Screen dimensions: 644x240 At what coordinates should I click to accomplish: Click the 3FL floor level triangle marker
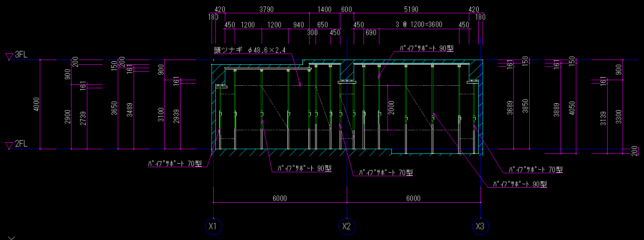pyautogui.click(x=9, y=56)
